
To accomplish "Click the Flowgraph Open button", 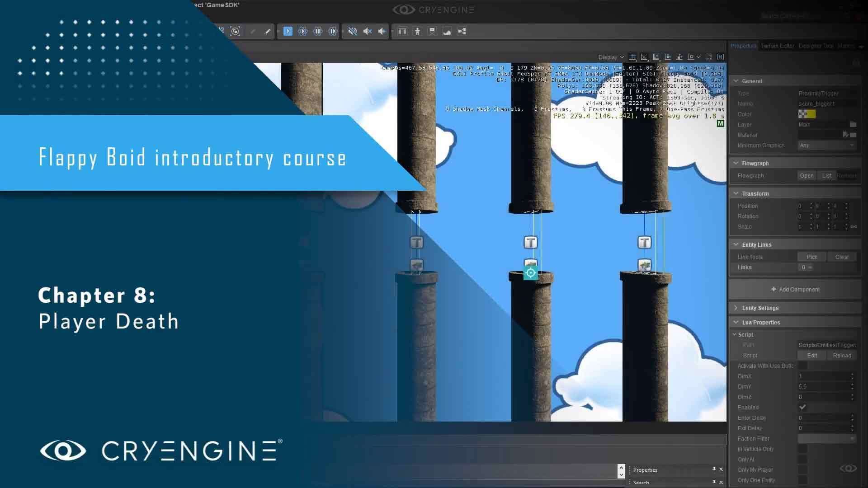I will tap(807, 176).
